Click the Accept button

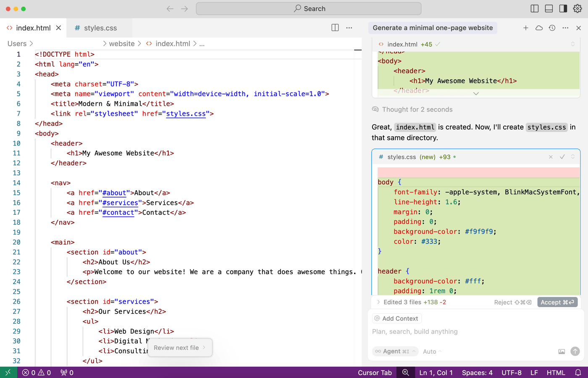pos(557,302)
